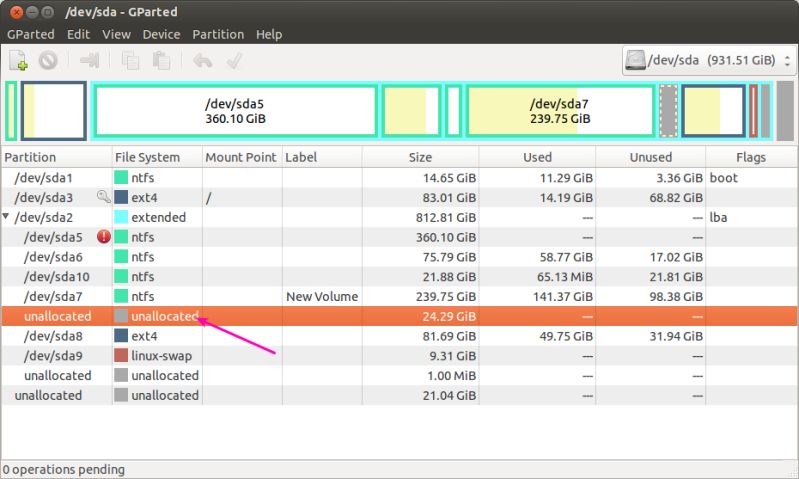The height and width of the screenshot is (479, 799).
Task: Click the ext4 color swatch for /dev/sda8
Action: click(121, 335)
